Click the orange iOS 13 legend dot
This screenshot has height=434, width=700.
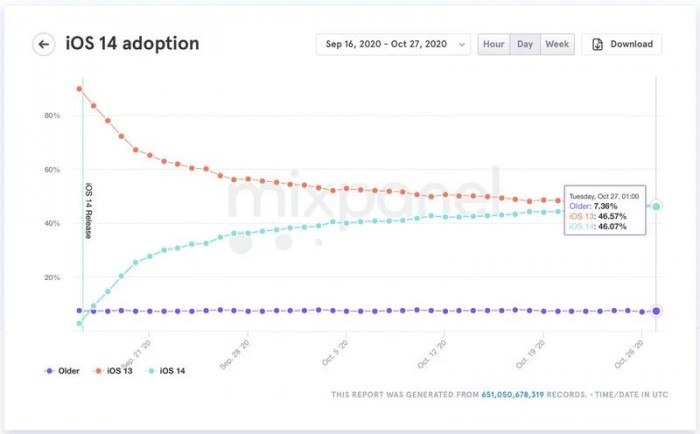pos(99,371)
